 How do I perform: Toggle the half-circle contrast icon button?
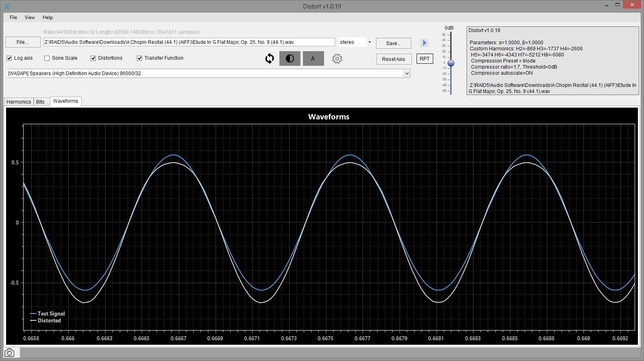point(290,58)
